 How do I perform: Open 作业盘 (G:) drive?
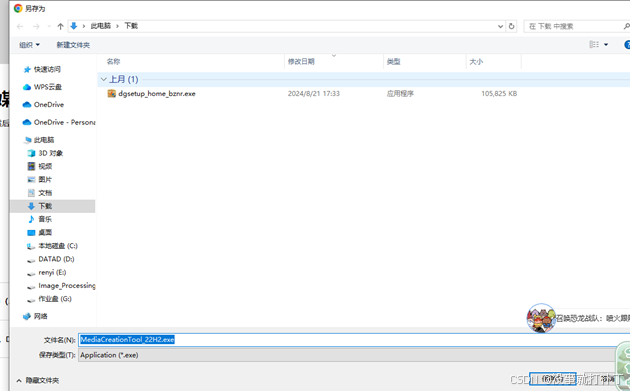tap(55, 299)
